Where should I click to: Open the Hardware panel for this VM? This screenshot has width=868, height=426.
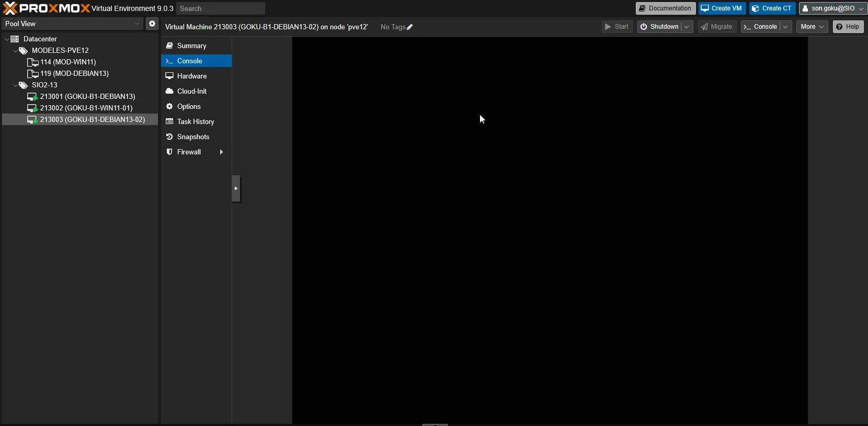pos(191,76)
